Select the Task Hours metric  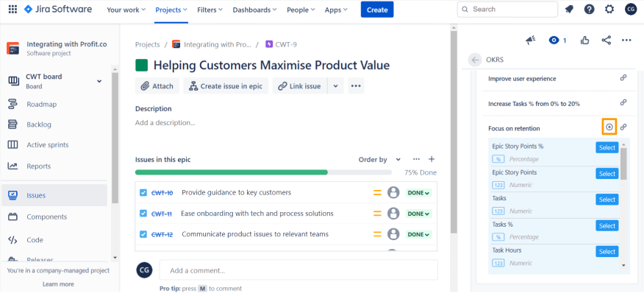607,252
